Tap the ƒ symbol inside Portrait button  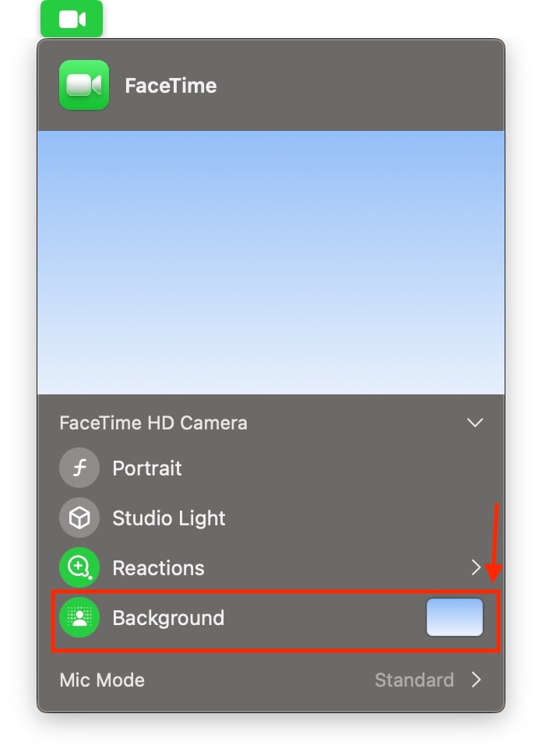(79, 468)
